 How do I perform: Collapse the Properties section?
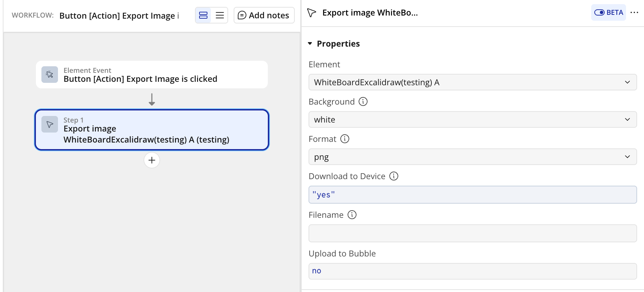[310, 43]
